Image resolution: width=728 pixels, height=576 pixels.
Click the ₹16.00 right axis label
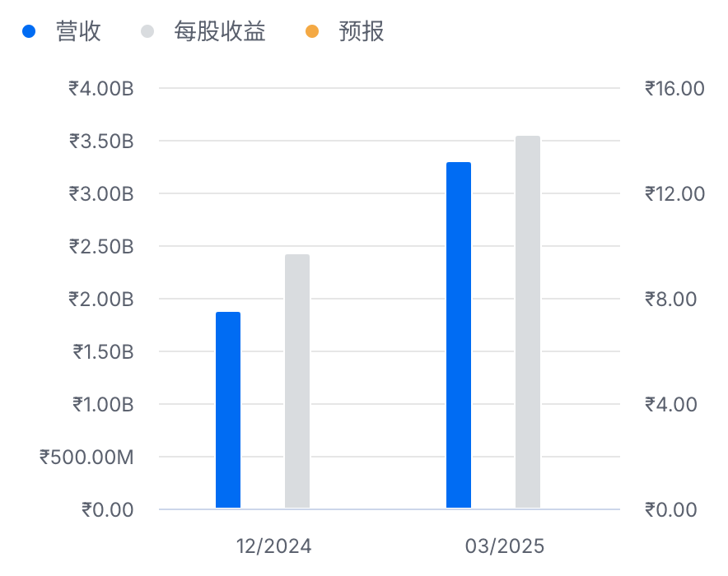(x=674, y=88)
